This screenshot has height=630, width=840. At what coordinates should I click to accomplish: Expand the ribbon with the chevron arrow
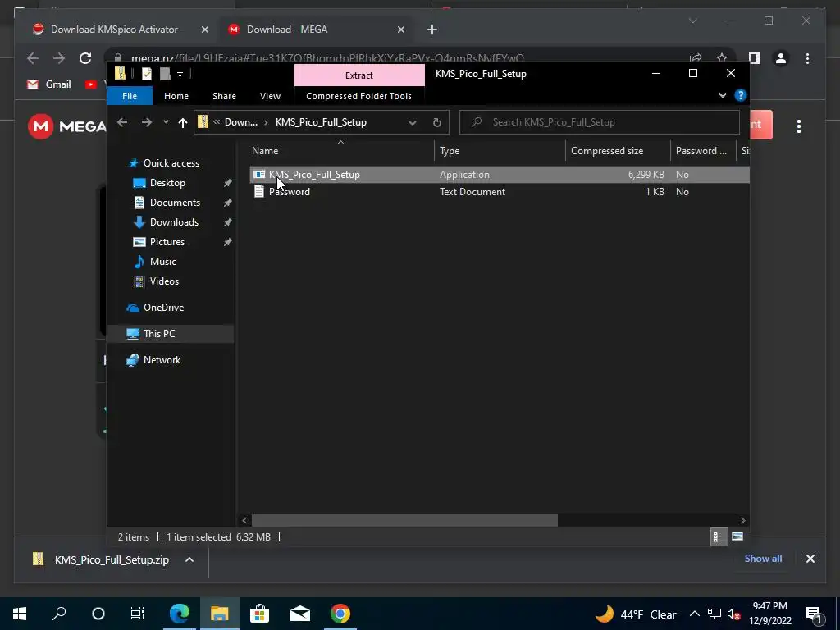pyautogui.click(x=723, y=95)
